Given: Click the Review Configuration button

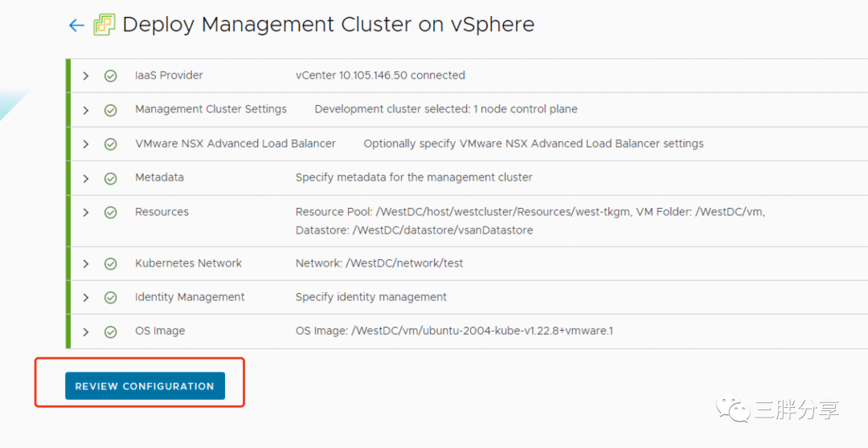Looking at the screenshot, I should 145,386.
